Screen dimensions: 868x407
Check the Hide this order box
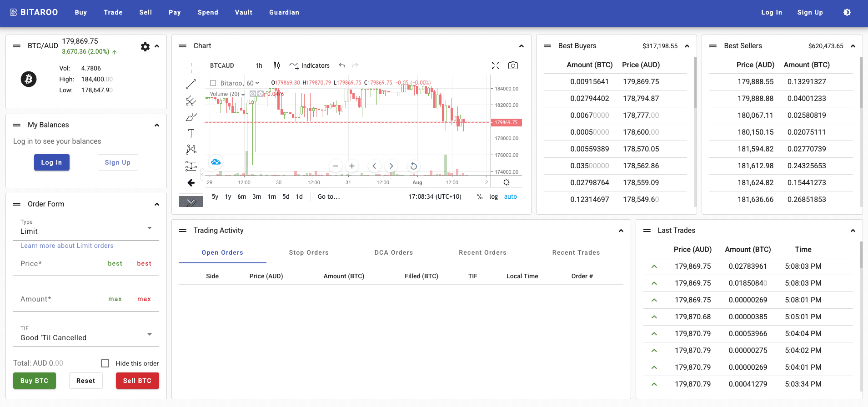pyautogui.click(x=105, y=363)
